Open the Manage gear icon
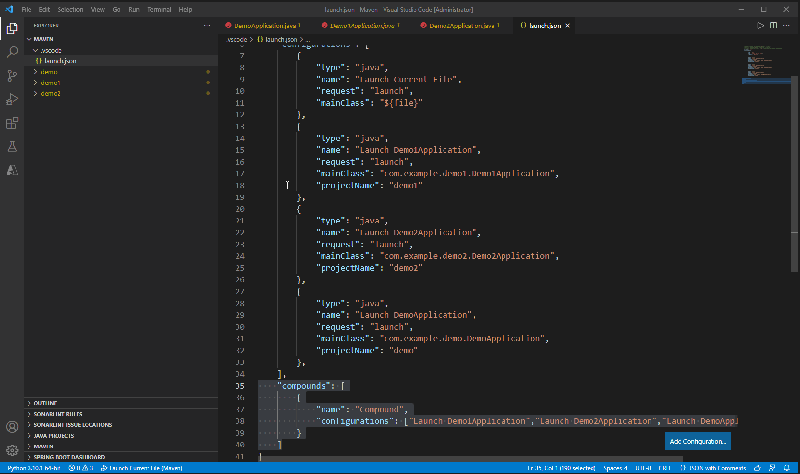 [x=12, y=450]
